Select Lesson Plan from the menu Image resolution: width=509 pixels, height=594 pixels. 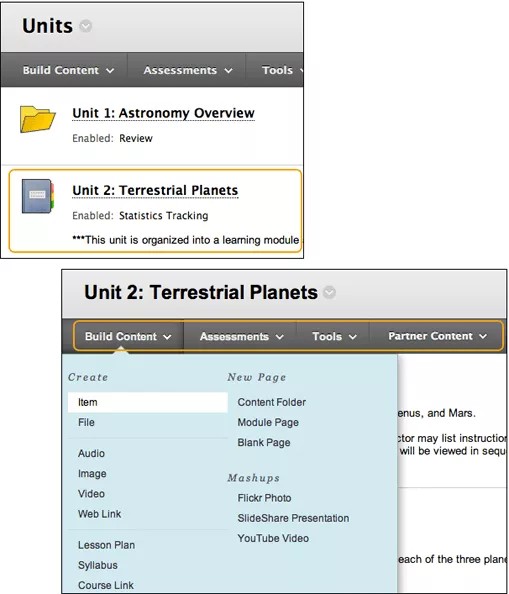coord(106,545)
